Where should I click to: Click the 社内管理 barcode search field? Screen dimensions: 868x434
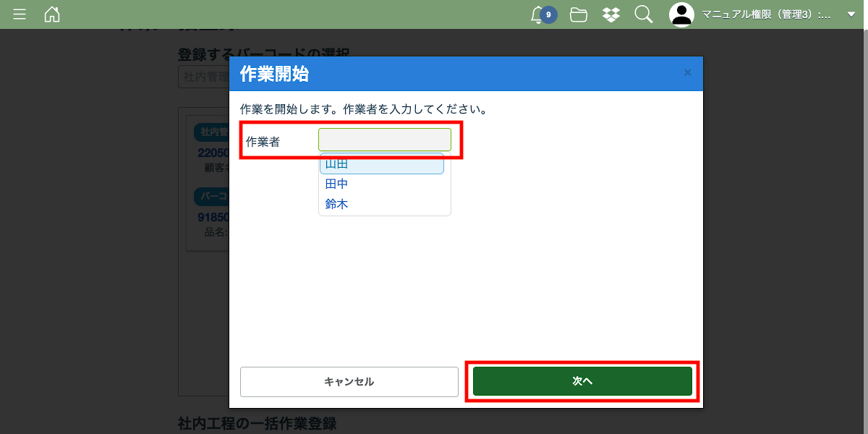[x=203, y=77]
